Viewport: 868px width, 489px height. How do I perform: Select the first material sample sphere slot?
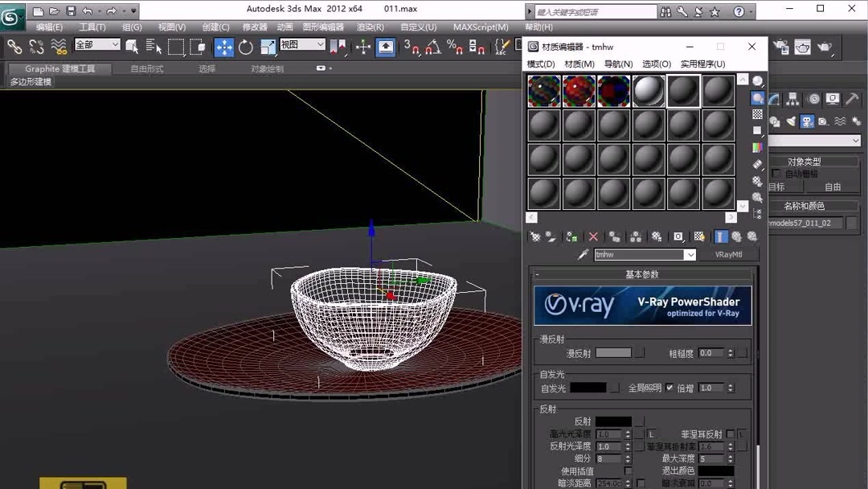[543, 89]
